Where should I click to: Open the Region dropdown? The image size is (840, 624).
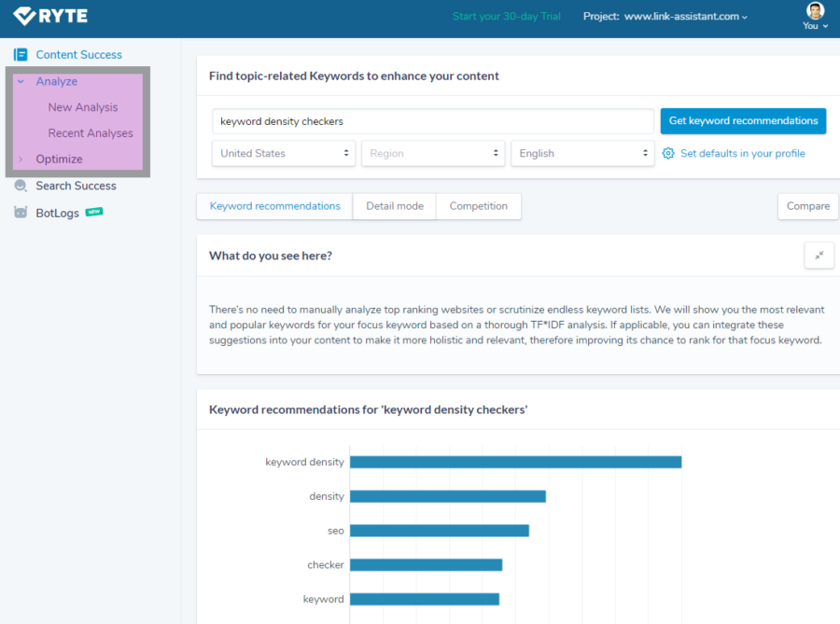(433, 154)
